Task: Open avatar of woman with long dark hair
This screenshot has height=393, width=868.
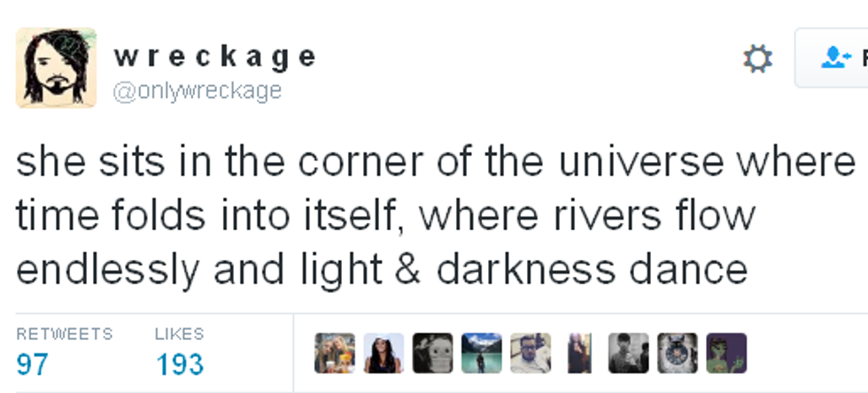Action: click(x=384, y=353)
